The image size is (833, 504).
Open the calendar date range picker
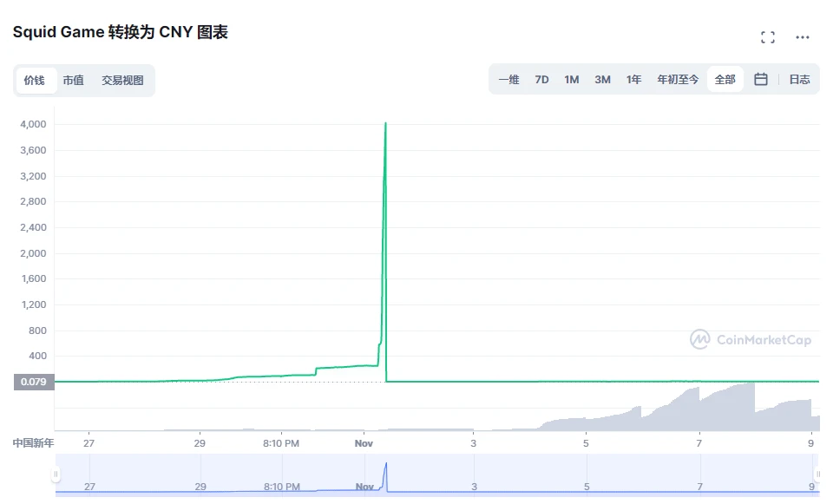[761, 80]
